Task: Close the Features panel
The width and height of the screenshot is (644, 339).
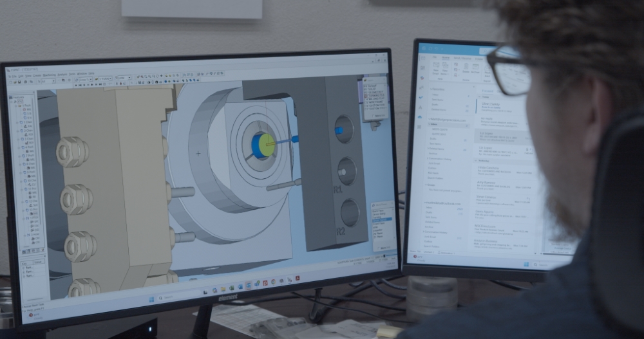Action: (33, 93)
